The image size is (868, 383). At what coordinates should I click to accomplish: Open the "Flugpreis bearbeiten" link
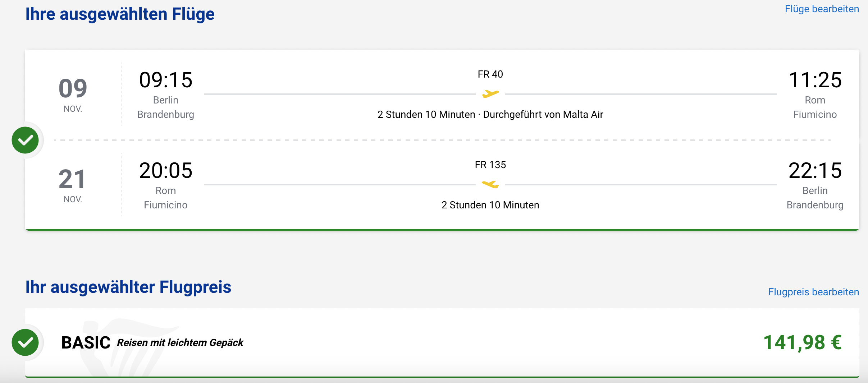tap(813, 292)
